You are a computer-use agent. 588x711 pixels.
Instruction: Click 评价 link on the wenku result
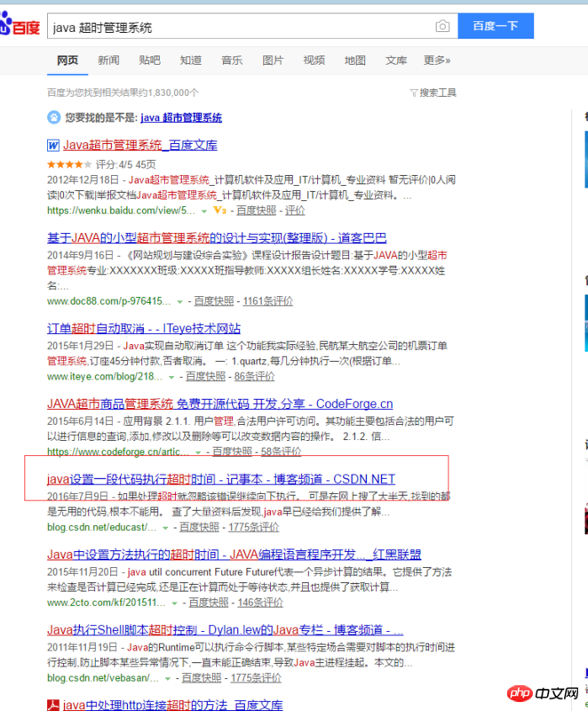click(295, 211)
